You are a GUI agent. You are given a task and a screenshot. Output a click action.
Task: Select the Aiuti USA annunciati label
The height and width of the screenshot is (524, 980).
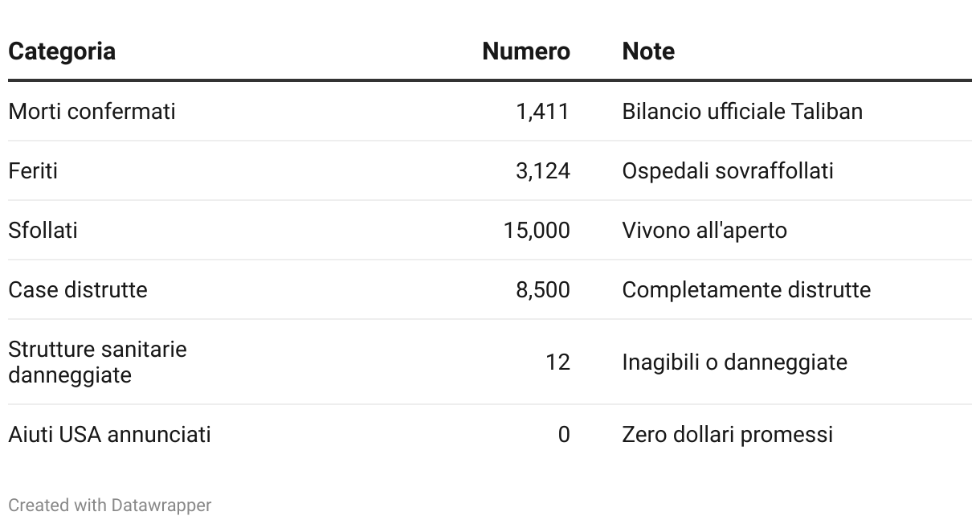109,434
